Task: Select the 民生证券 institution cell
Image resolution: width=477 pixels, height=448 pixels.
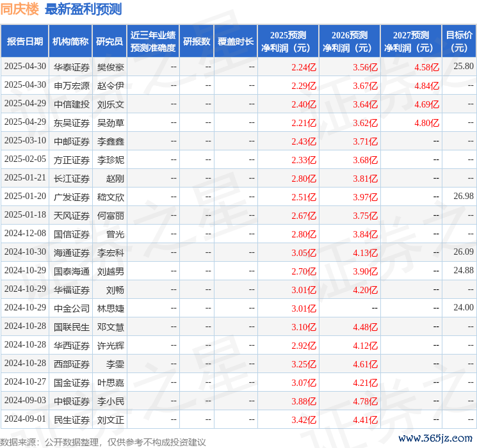Action: click(x=72, y=419)
